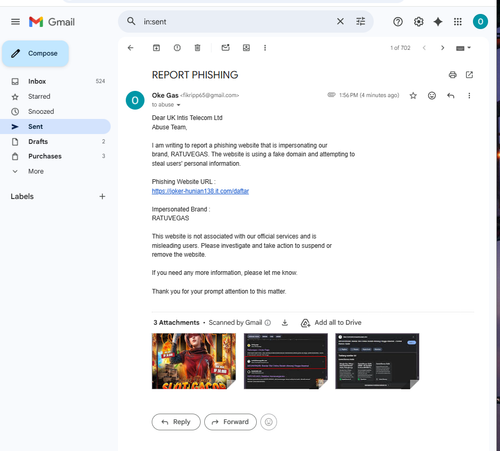Click the Gmail logo

[x=52, y=22]
